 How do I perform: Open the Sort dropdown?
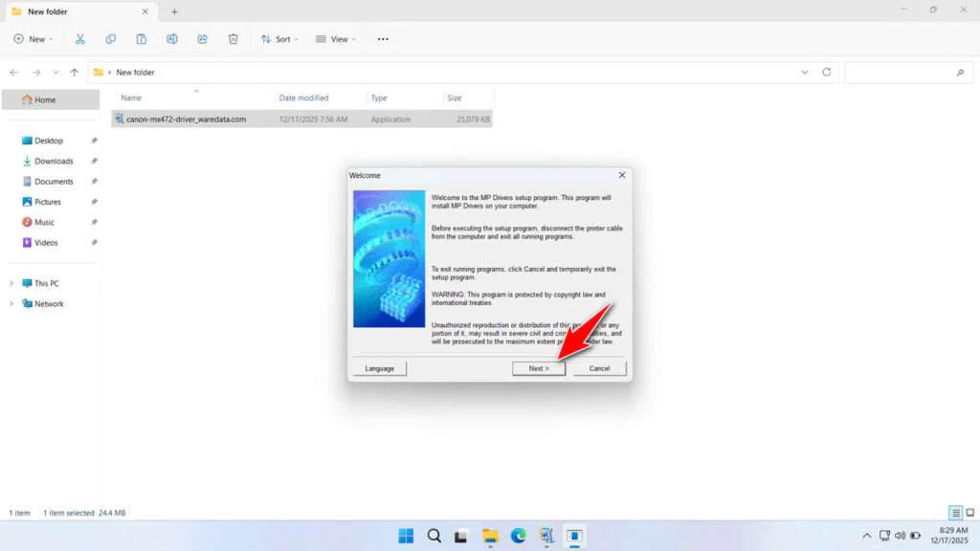pyautogui.click(x=278, y=38)
